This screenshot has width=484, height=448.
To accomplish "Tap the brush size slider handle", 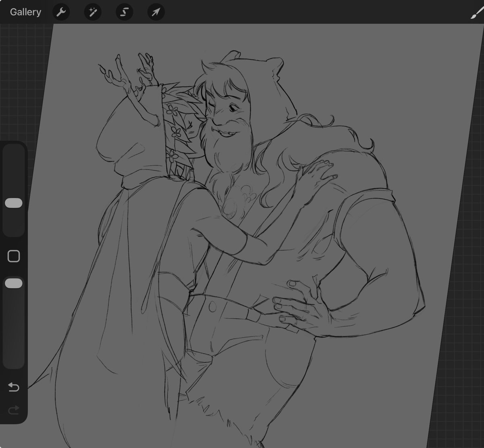I will 14,203.
